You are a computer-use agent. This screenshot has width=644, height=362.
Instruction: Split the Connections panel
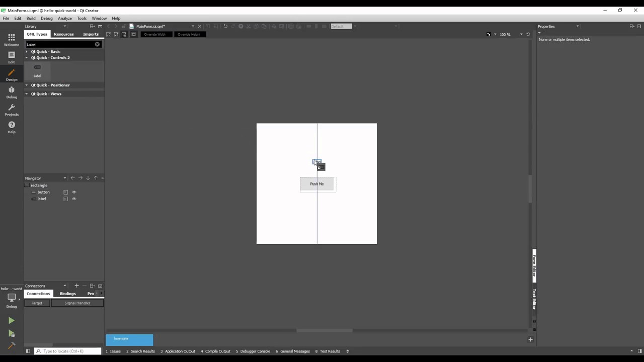pyautogui.click(x=92, y=286)
